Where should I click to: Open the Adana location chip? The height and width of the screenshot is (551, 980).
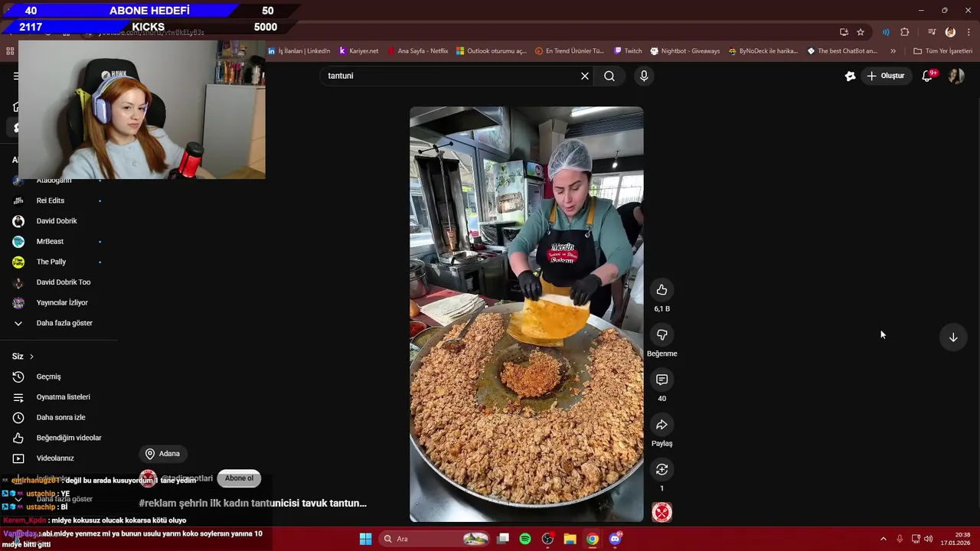tap(162, 454)
